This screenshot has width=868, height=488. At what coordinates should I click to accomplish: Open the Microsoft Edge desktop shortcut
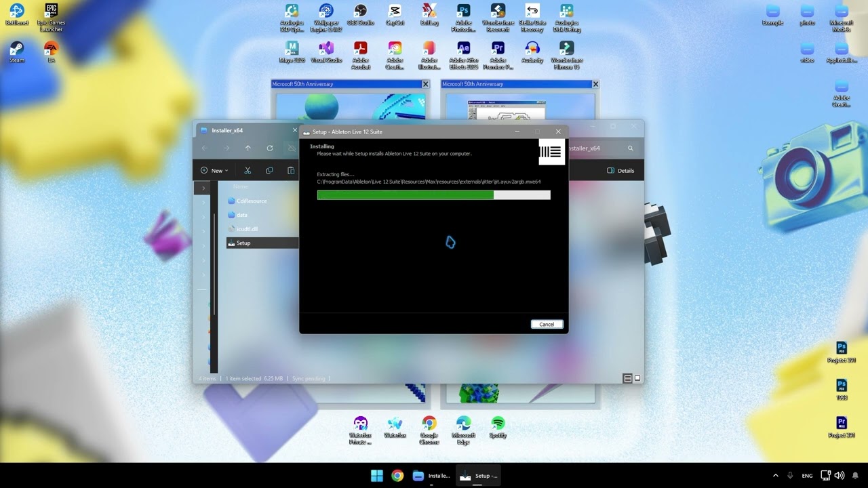click(x=464, y=430)
